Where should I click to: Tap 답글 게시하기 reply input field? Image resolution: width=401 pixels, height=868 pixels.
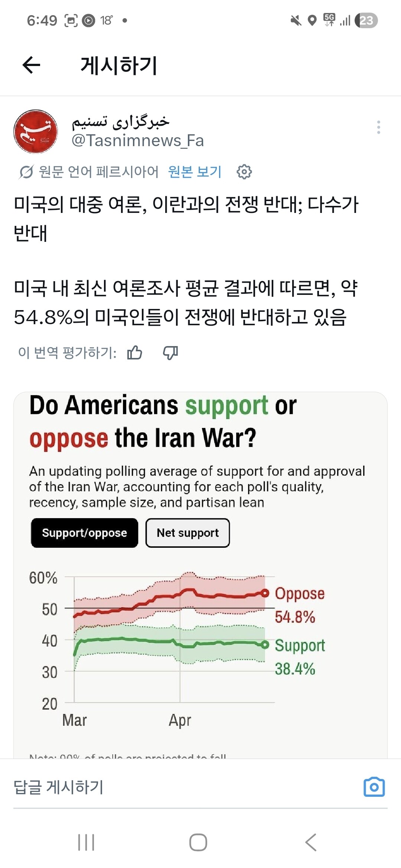click(182, 787)
